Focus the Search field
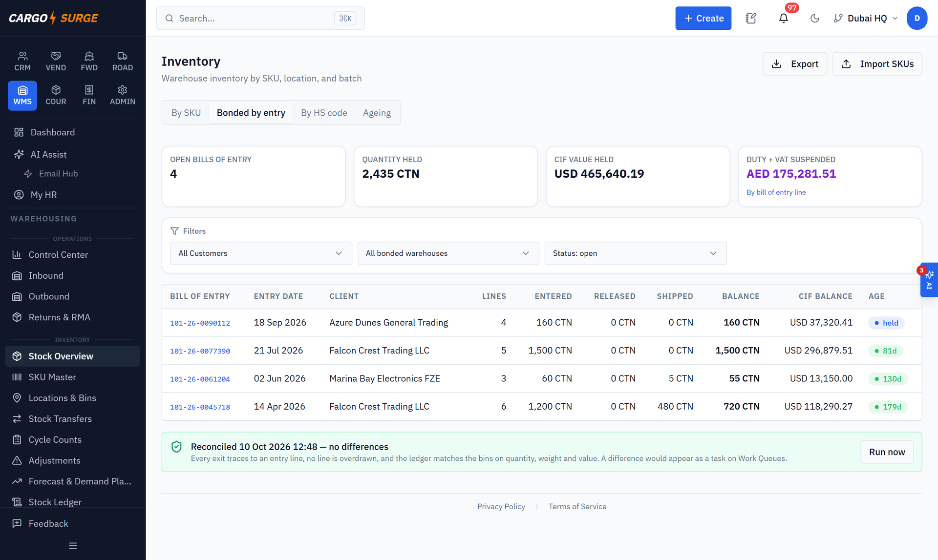Screen dimensions: 938x560 [x=260, y=18]
